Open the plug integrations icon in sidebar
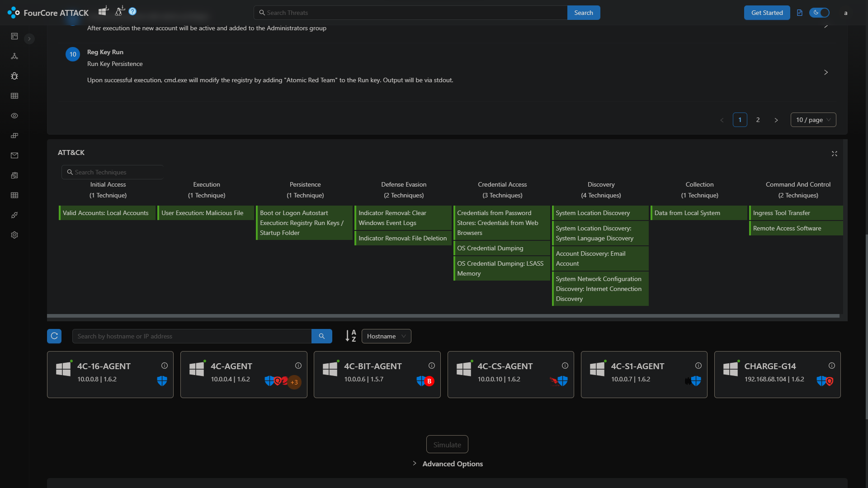868x488 pixels. coord(14,215)
